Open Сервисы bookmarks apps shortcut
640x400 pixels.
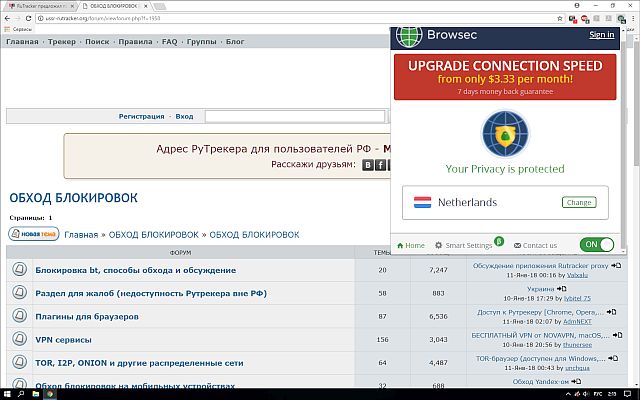(18, 29)
